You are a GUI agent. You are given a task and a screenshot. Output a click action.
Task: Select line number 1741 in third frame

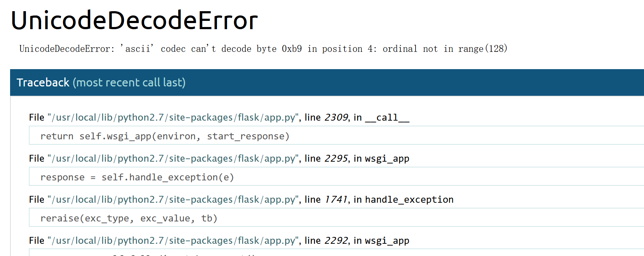[x=336, y=199]
